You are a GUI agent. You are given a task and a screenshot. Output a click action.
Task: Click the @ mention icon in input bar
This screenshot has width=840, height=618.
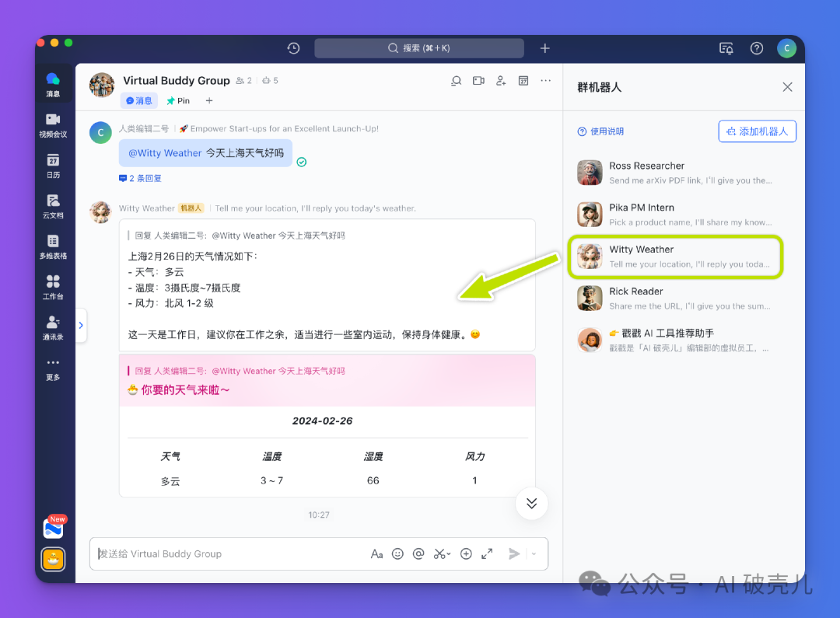click(418, 553)
